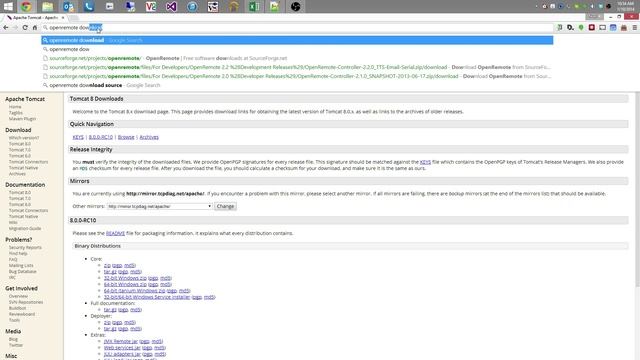Open SVN Repositories in the sidebar
Image resolution: width=640 pixels, height=360 pixels.
[26, 302]
